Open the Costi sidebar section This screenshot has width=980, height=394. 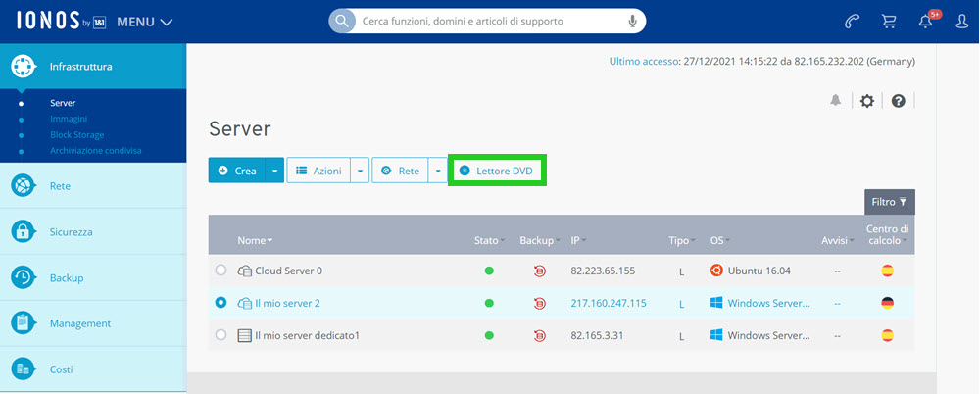tap(93, 369)
